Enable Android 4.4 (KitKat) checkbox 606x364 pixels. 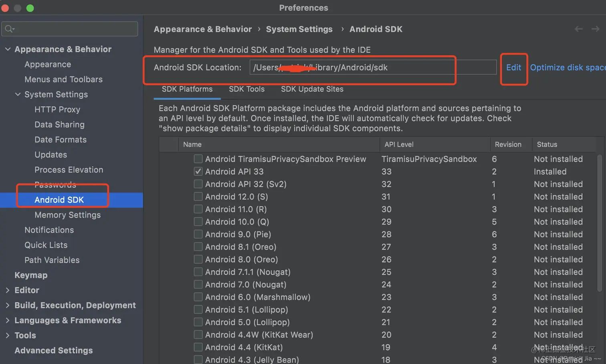point(198,347)
